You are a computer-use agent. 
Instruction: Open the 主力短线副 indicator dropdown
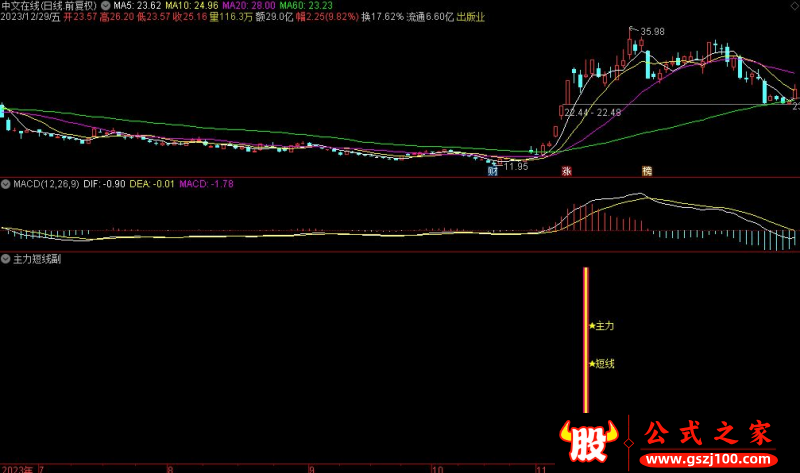[x=6, y=258]
